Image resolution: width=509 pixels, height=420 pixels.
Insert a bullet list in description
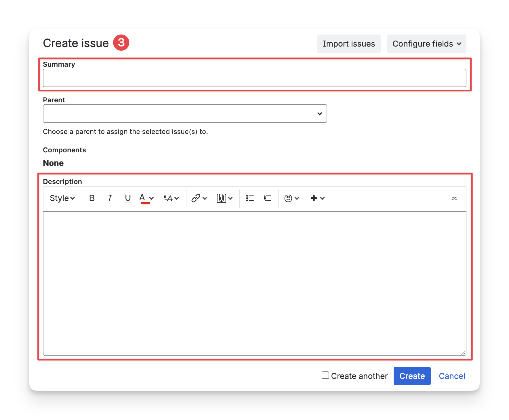click(250, 198)
